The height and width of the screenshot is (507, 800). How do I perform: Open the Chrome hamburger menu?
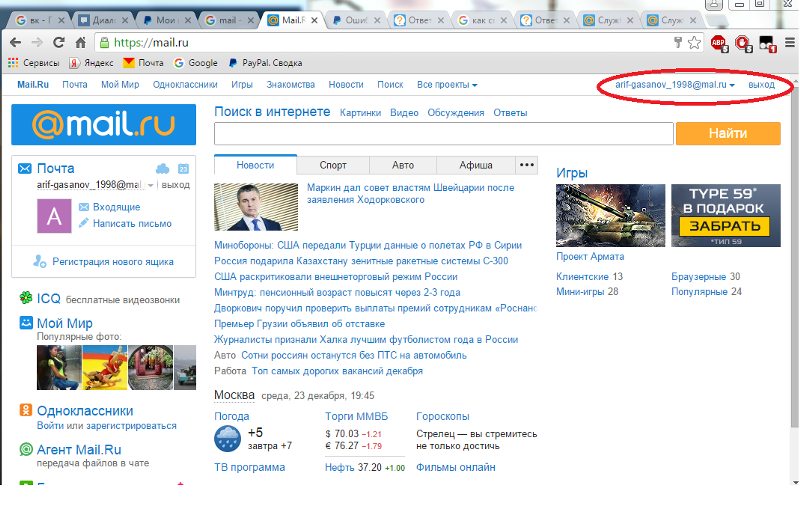click(789, 42)
